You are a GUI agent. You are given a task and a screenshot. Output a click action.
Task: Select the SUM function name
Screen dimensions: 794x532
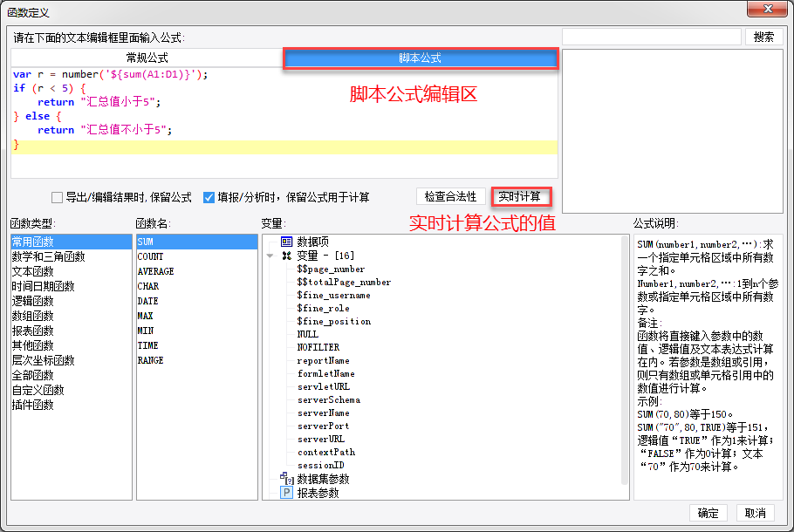coord(197,242)
